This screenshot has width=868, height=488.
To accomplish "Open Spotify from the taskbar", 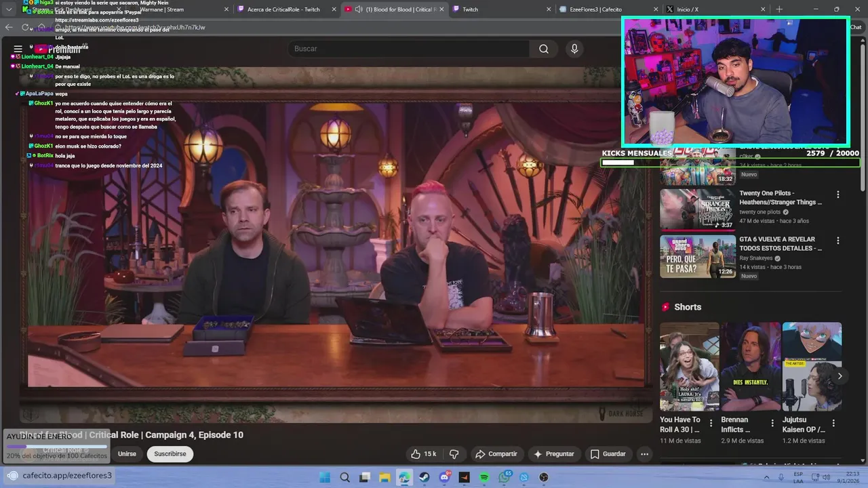I will point(484,477).
